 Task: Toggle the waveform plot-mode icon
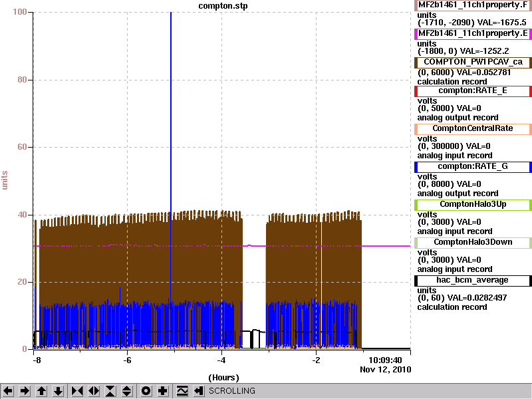pyautogui.click(x=182, y=391)
